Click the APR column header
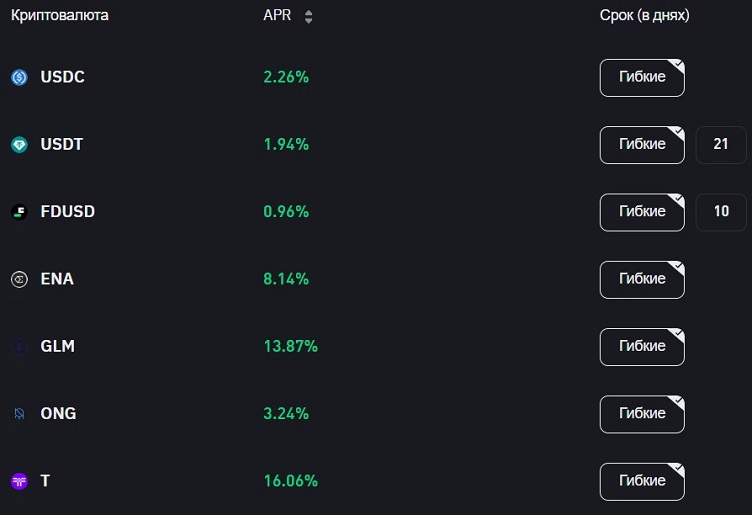 [277, 15]
